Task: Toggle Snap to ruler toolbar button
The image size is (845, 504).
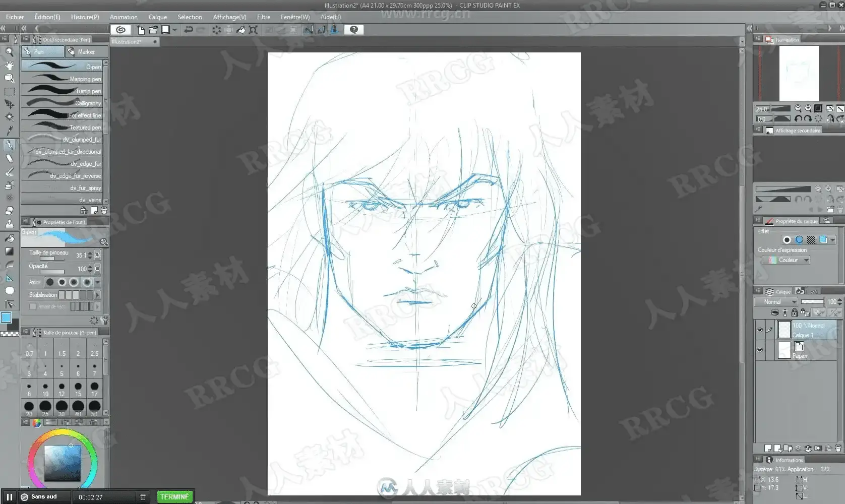Action: click(309, 30)
